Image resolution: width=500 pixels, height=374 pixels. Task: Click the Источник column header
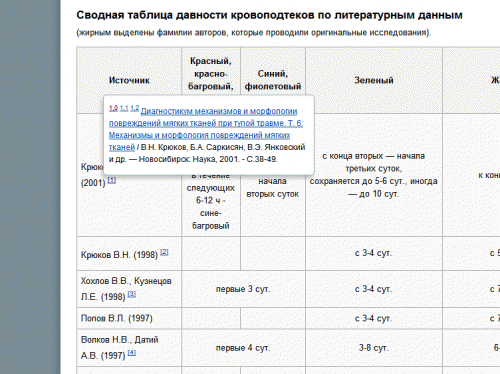tap(129, 80)
